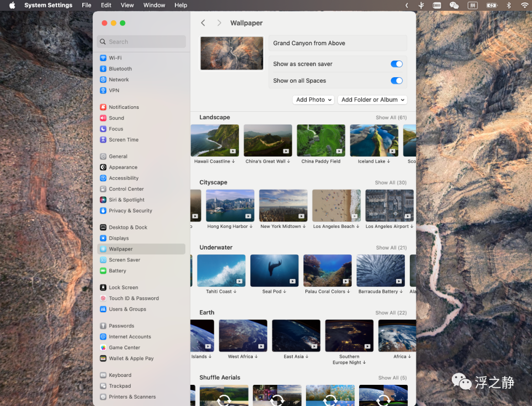Select the Accessibility icon
The width and height of the screenshot is (532, 406).
103,178
